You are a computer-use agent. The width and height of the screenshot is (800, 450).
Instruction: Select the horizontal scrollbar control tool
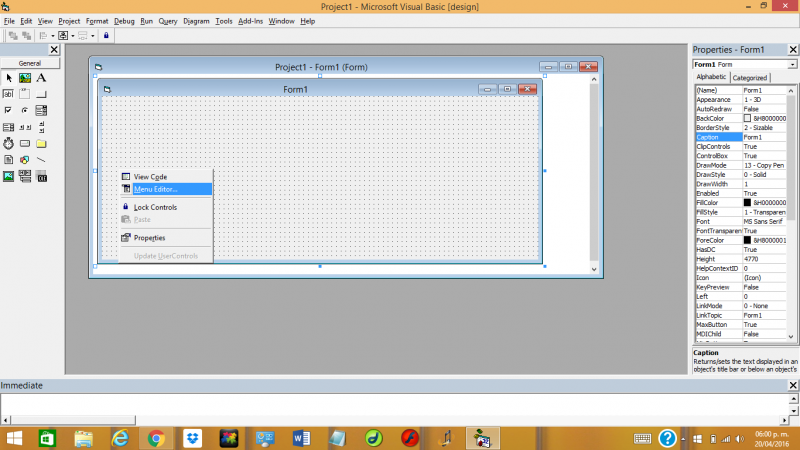(25, 127)
